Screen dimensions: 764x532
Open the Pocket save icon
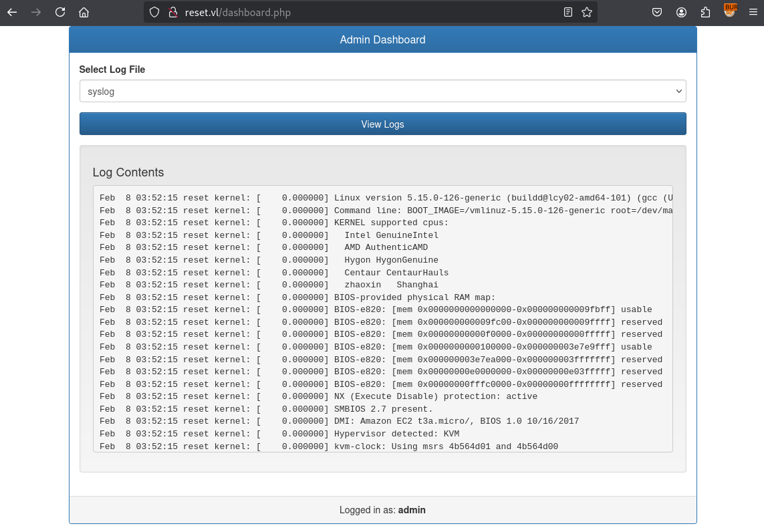[x=657, y=12]
